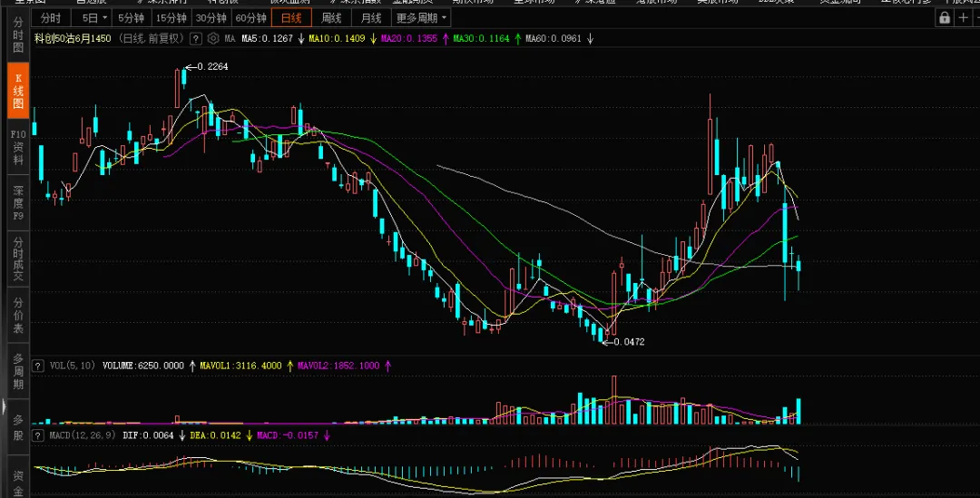
Task: Open 分价表 in left sidebar
Action: coord(18,315)
